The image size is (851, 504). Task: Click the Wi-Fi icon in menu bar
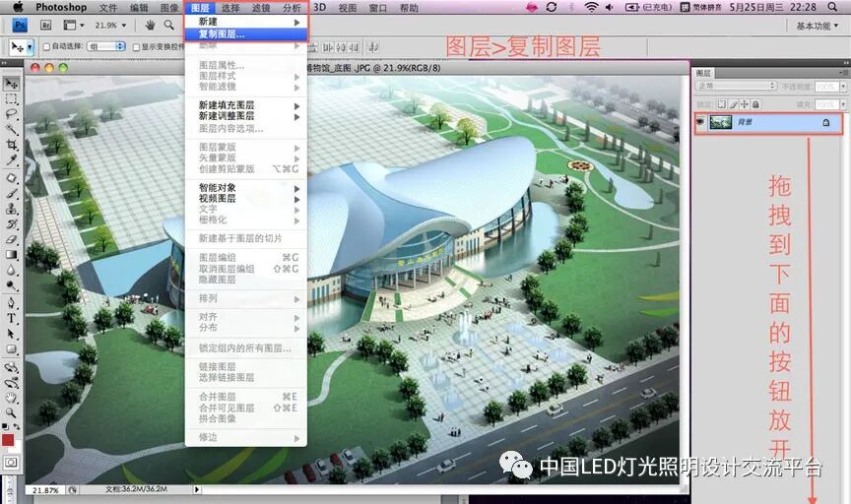(591, 7)
